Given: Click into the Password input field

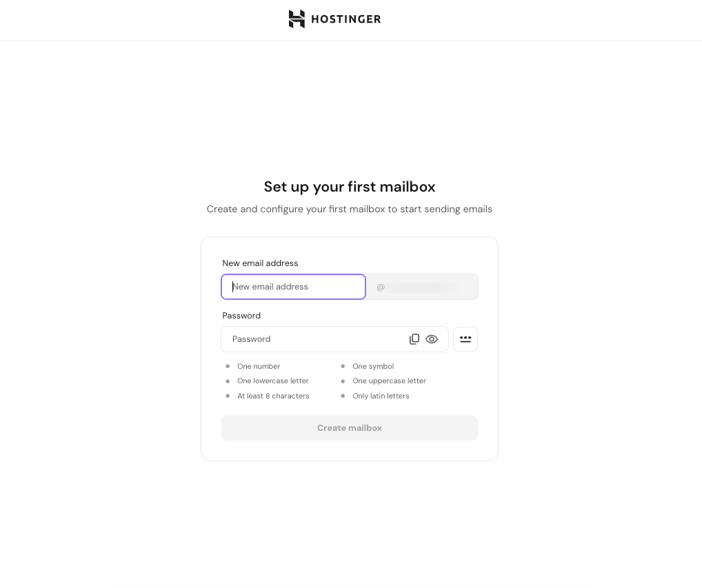Looking at the screenshot, I should [x=317, y=339].
